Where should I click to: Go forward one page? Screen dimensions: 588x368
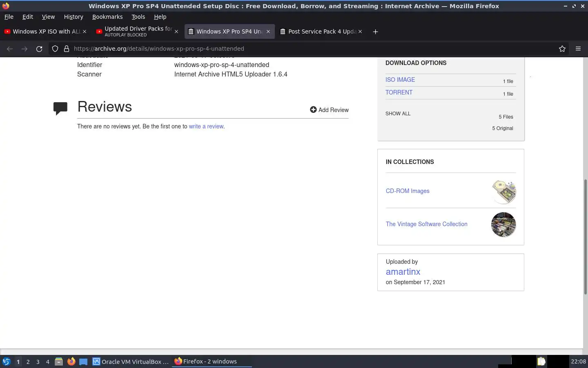tap(24, 49)
